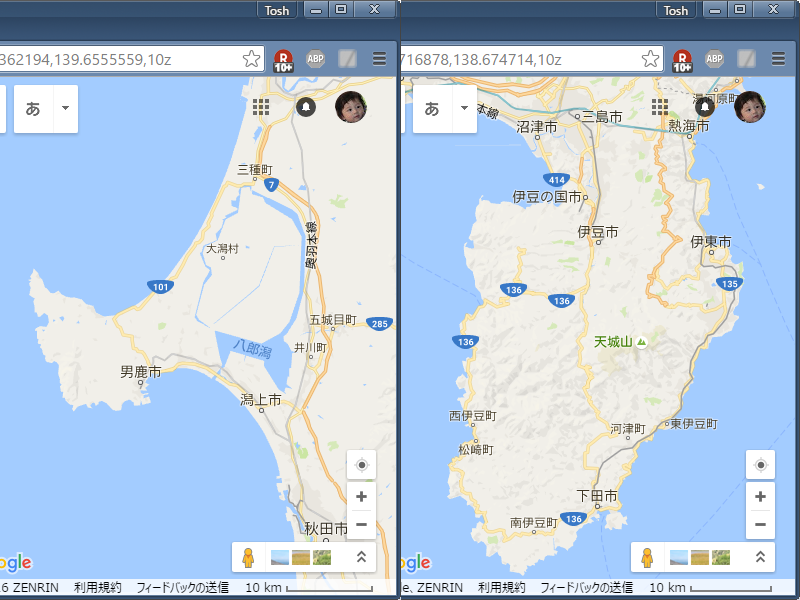Select Street View pegman in right map
The image size is (800, 600).
pos(647,557)
